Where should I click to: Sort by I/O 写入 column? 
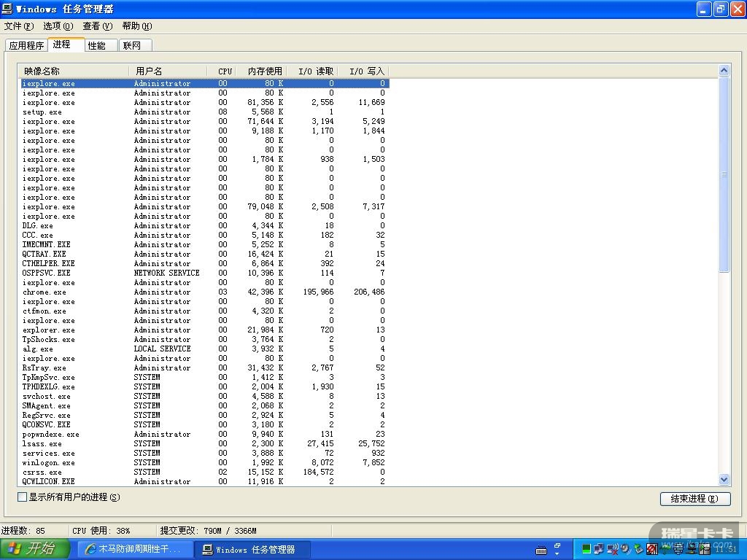point(363,71)
